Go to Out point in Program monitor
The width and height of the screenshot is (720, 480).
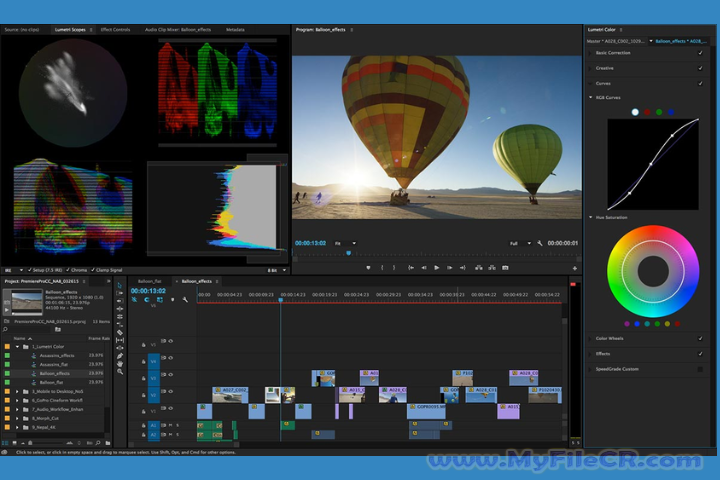[462, 267]
